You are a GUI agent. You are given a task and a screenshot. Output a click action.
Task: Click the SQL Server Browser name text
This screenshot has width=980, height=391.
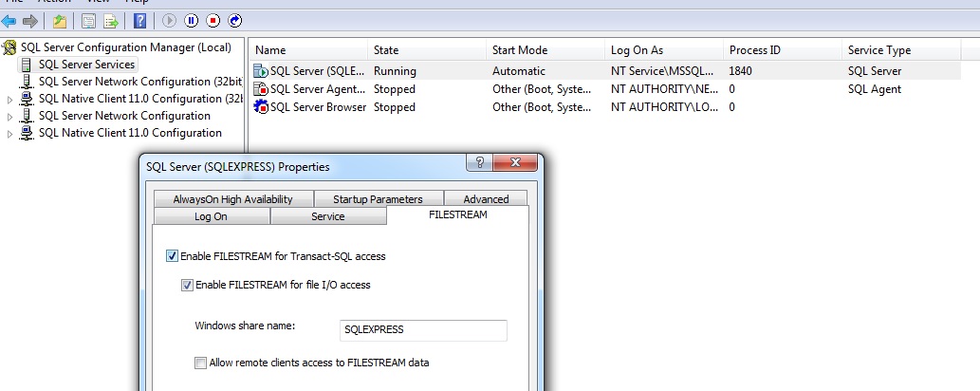(x=318, y=107)
